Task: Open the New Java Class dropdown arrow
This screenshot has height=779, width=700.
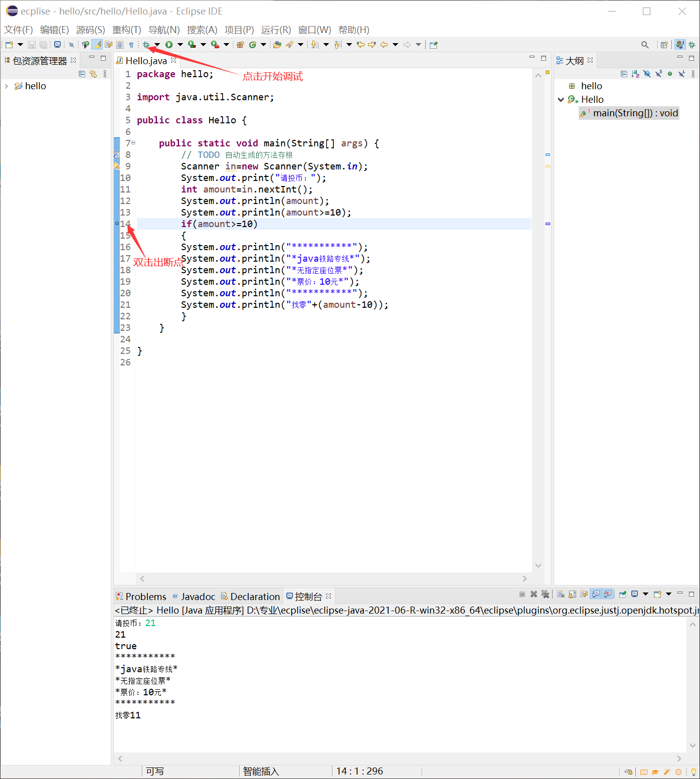Action: [x=263, y=45]
